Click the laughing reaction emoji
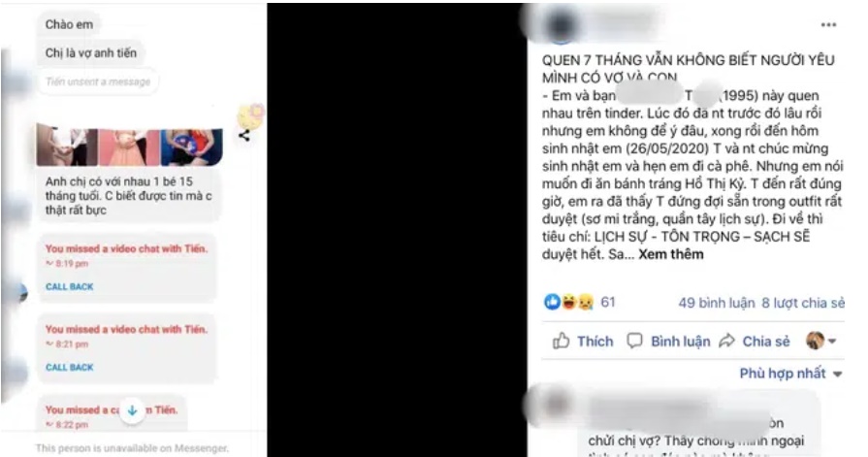 point(568,302)
